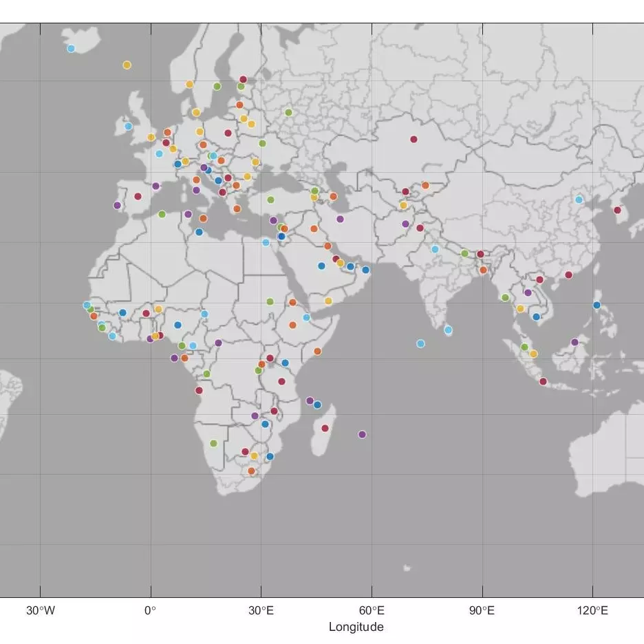
Task: Select the purple marker southeast of Madagascar
Action: coord(362,434)
